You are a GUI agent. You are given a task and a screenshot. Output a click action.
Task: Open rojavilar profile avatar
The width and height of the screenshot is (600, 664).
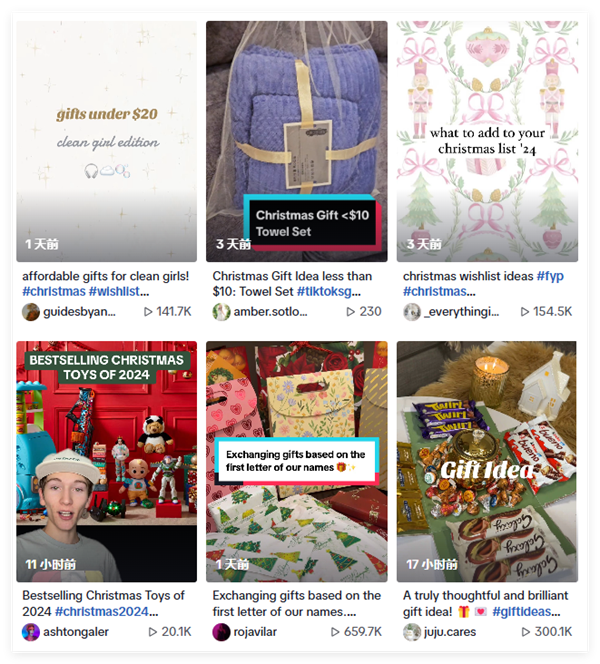(221, 632)
